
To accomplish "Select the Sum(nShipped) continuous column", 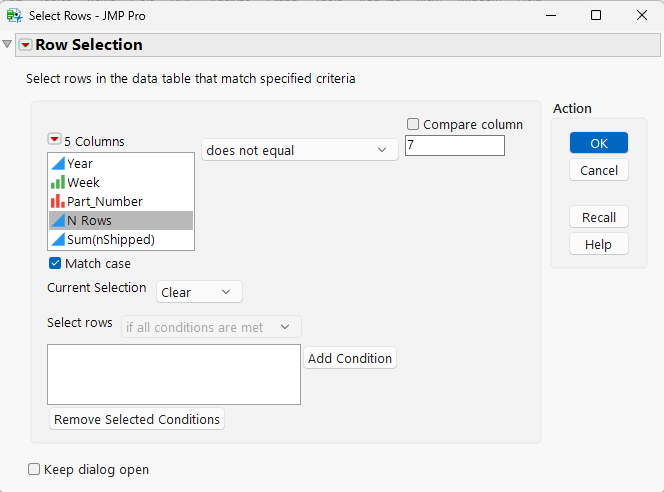I will point(110,239).
